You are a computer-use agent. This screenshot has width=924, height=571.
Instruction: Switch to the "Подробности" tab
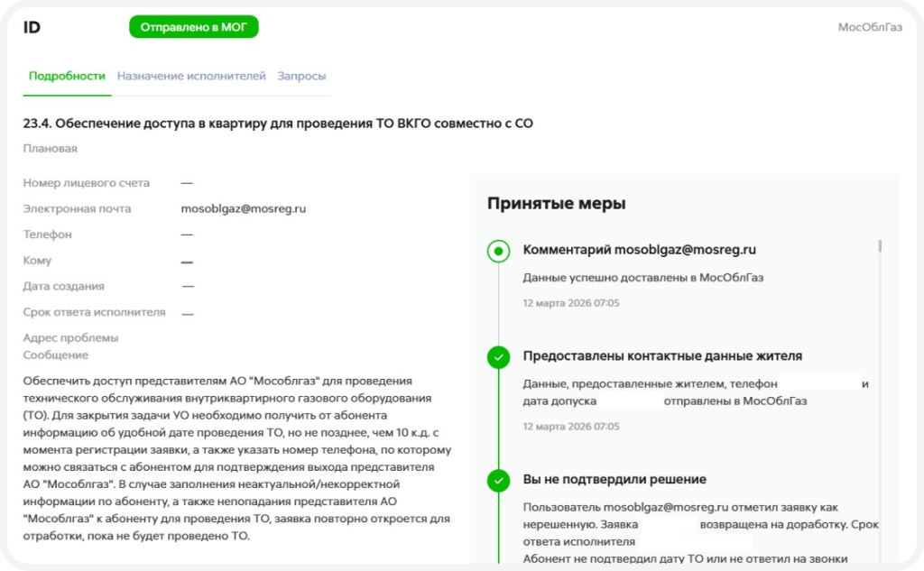67,77
